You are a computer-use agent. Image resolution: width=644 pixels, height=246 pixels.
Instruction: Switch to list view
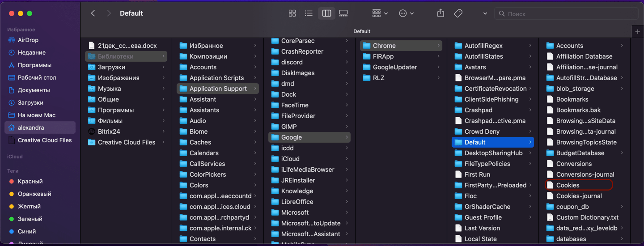point(309,13)
